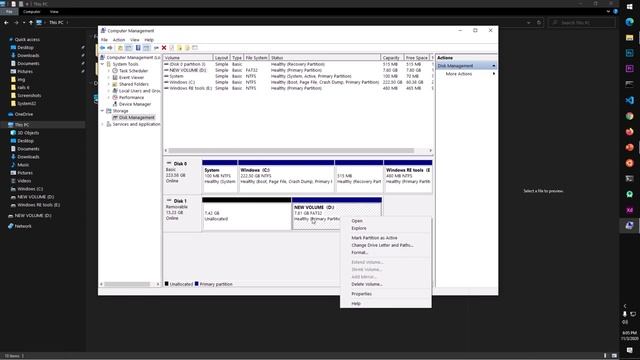The height and width of the screenshot is (360, 640).
Task: Open Task Scheduler in the console tree
Action: coord(133,71)
